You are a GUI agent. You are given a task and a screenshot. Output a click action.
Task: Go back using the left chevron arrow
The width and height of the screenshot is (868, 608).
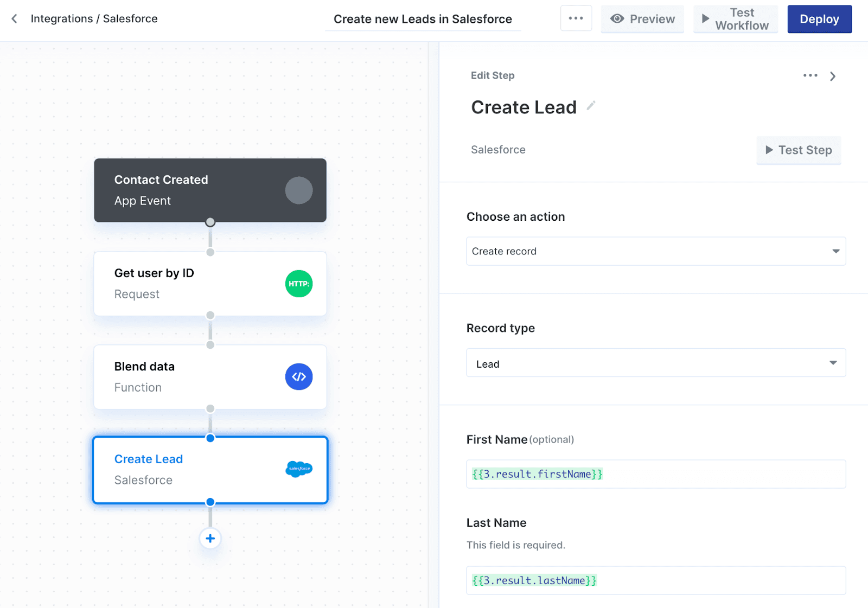15,19
